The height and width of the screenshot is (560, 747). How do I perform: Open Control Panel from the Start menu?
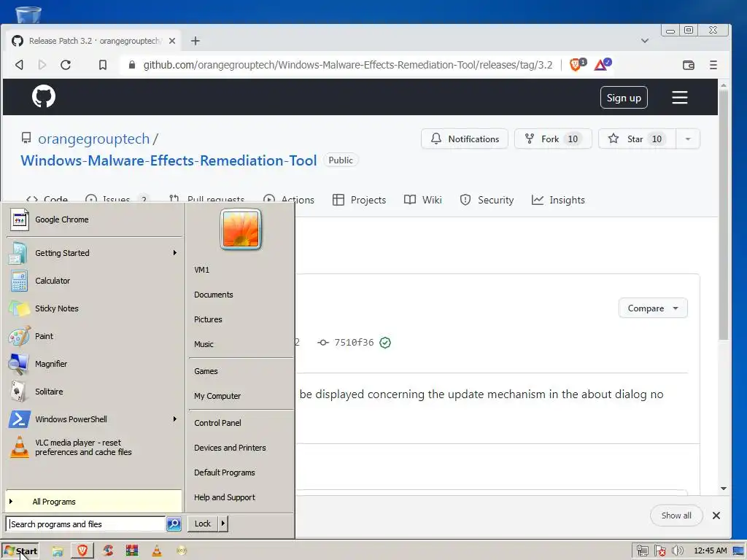coord(217,423)
